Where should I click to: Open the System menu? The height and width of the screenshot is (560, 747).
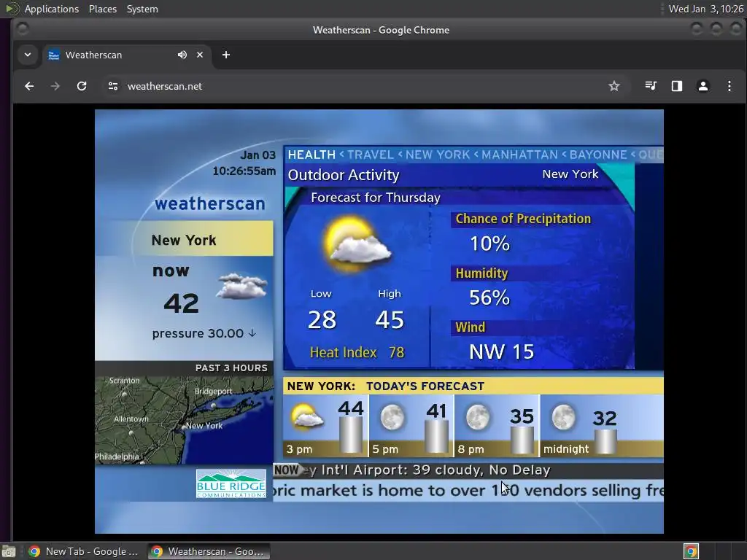point(142,9)
